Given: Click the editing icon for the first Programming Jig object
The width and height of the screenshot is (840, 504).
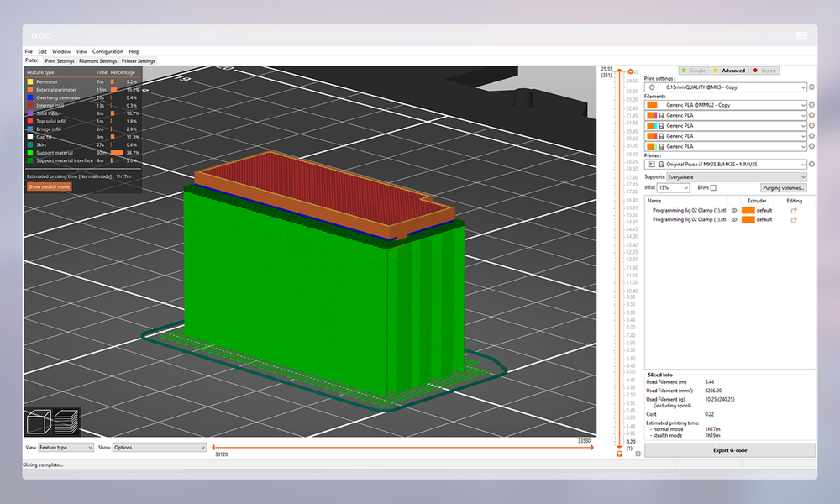Looking at the screenshot, I should pyautogui.click(x=795, y=210).
